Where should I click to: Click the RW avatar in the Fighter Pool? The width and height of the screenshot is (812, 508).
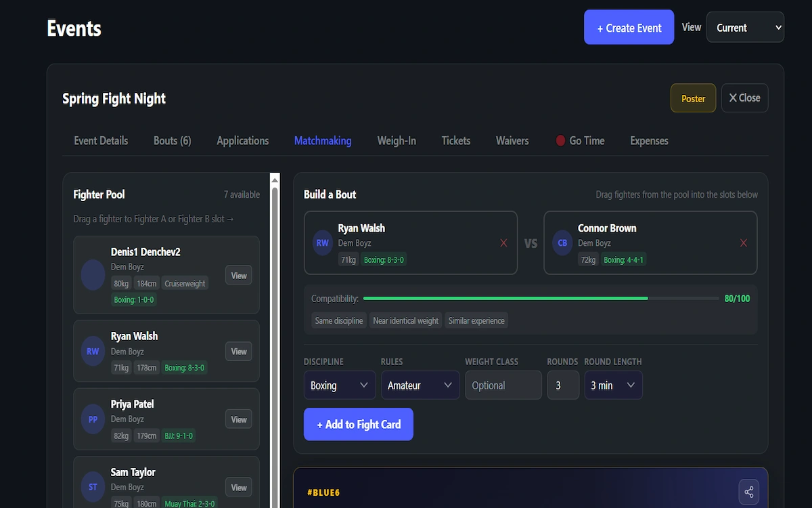pos(93,352)
